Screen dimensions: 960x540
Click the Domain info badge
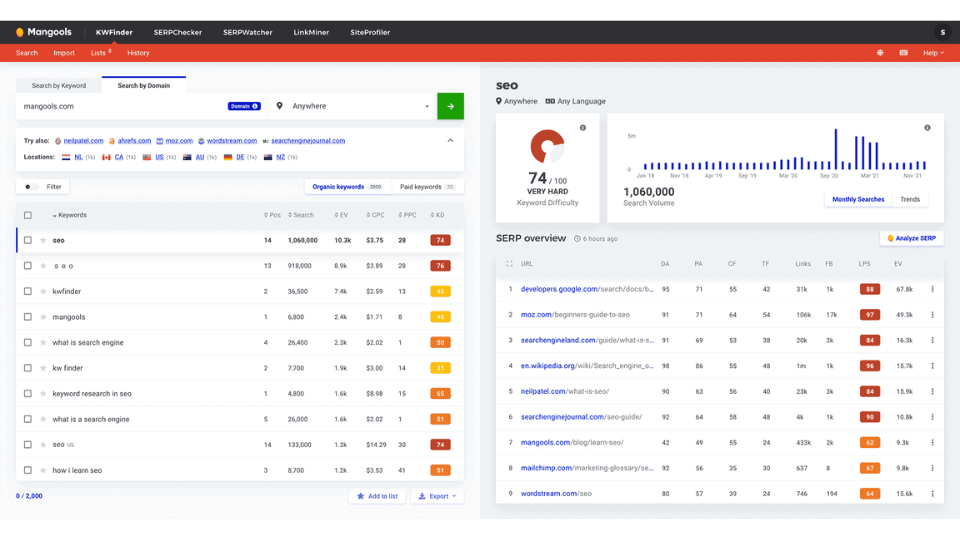244,106
